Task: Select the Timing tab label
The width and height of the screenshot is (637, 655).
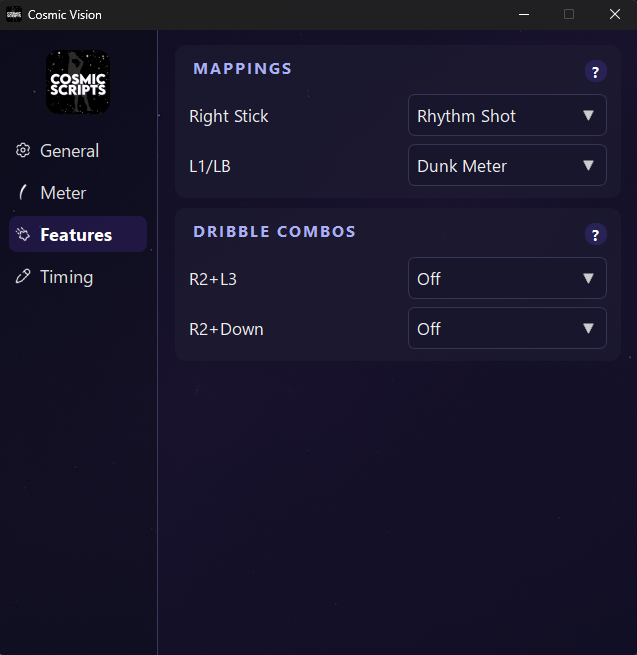Action: [66, 277]
